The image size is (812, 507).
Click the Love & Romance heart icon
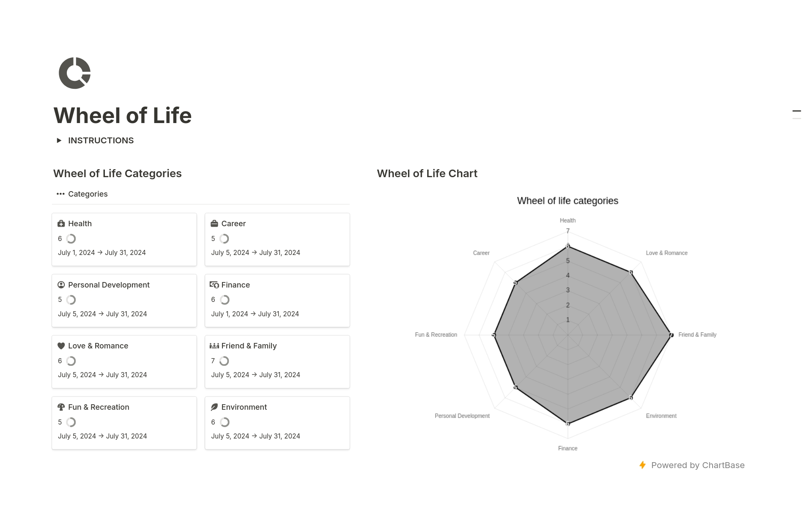click(61, 346)
